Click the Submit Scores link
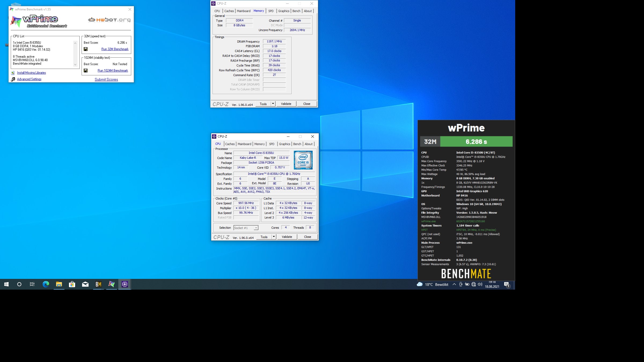This screenshot has height=362, width=644. (106, 79)
